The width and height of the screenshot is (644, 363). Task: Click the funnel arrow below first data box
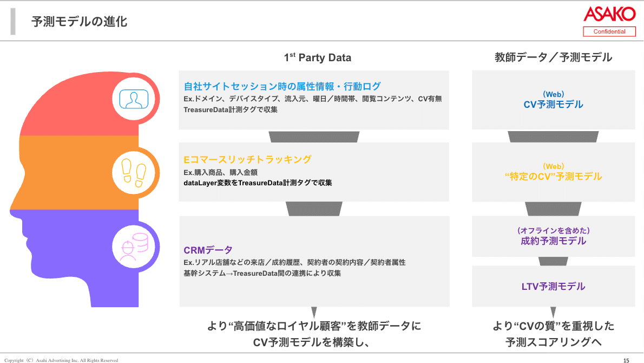[x=314, y=137]
